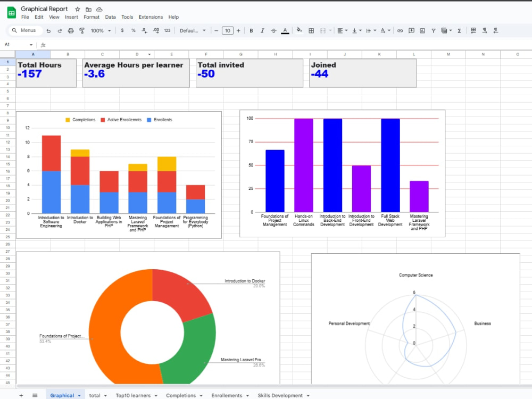Open the filter views dropdown
Viewport: 532px width, 399px height.
[x=446, y=30]
